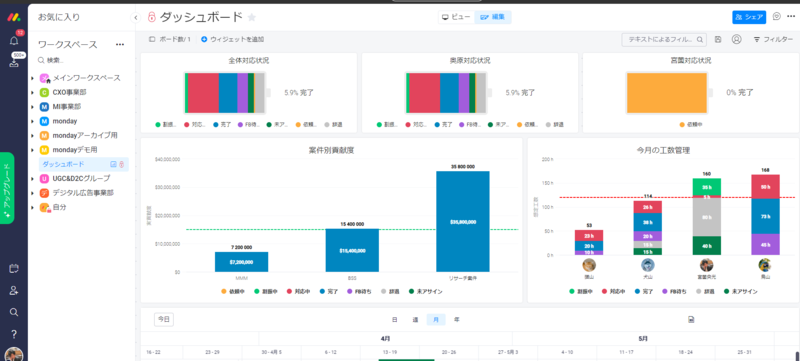Collapse the left navigation panel
The height and width of the screenshot is (361, 800).
pyautogui.click(x=135, y=18)
